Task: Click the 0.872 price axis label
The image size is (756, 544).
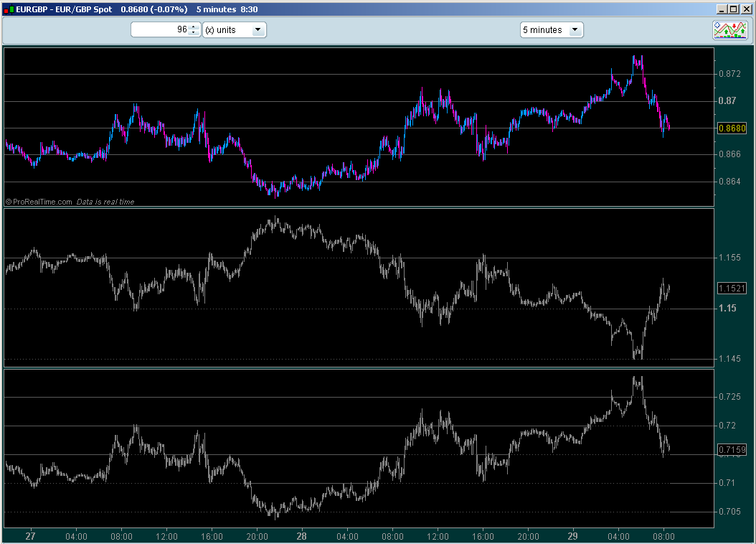Action: pyautogui.click(x=729, y=74)
